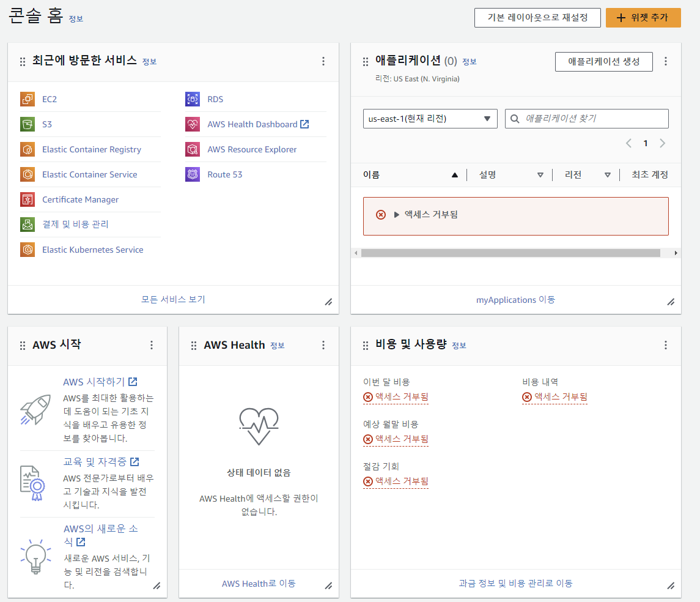Click 정보 link beside 애플리케이션 (0)
Screen dimensions: 700x602
tap(469, 62)
